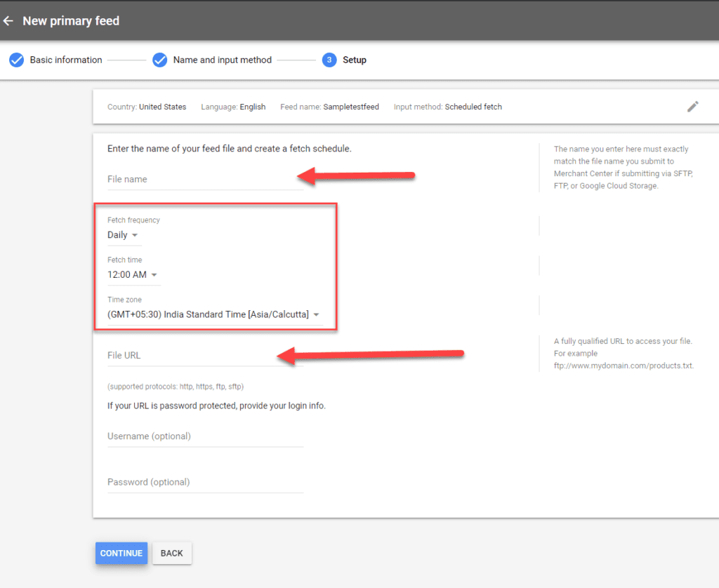The width and height of the screenshot is (719, 588).
Task: Click the Password optional field
Action: click(x=204, y=482)
